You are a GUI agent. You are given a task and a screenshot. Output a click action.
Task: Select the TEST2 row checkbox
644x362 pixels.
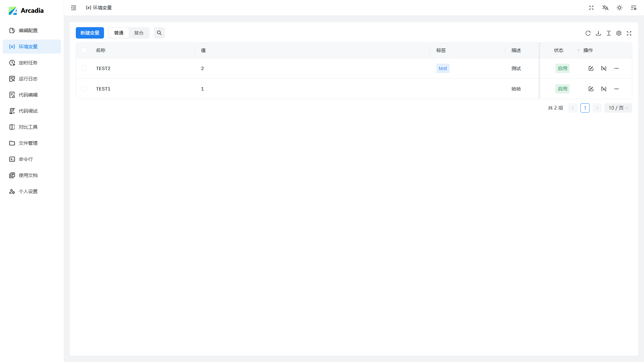[84, 68]
